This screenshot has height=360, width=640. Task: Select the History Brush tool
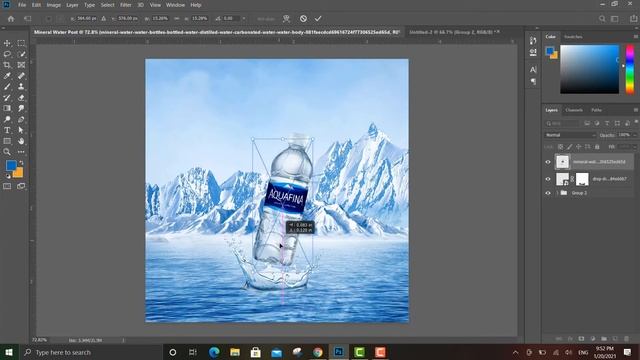pos(7,98)
